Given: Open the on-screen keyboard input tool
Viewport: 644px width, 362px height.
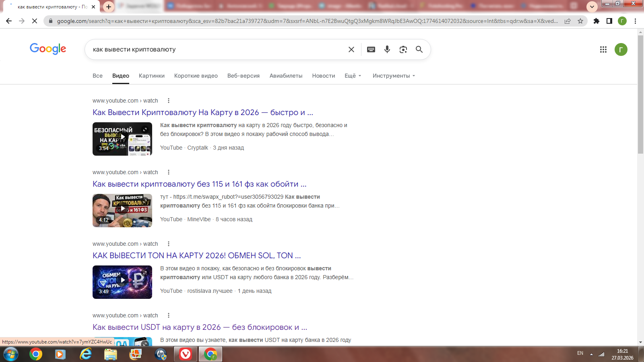Looking at the screenshot, I should pos(371,49).
